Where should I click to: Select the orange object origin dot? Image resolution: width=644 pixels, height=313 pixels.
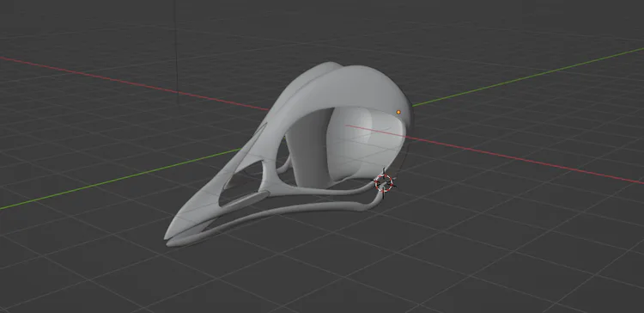398,112
